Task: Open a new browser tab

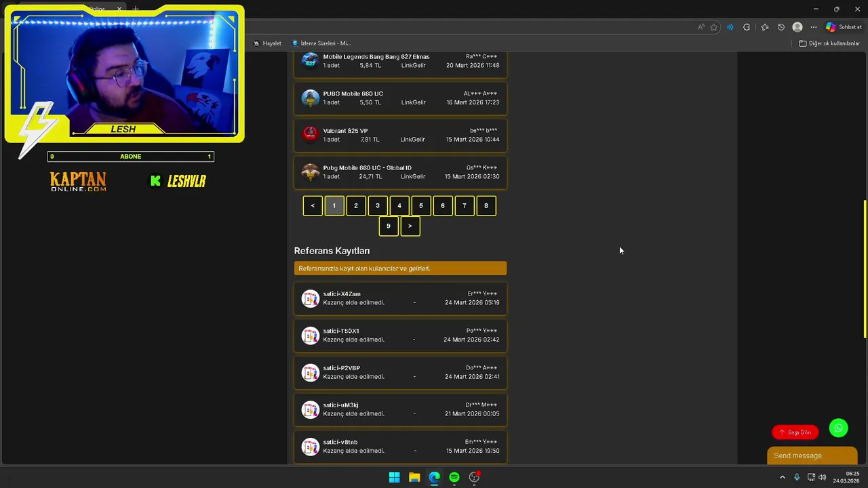Action: (136, 9)
